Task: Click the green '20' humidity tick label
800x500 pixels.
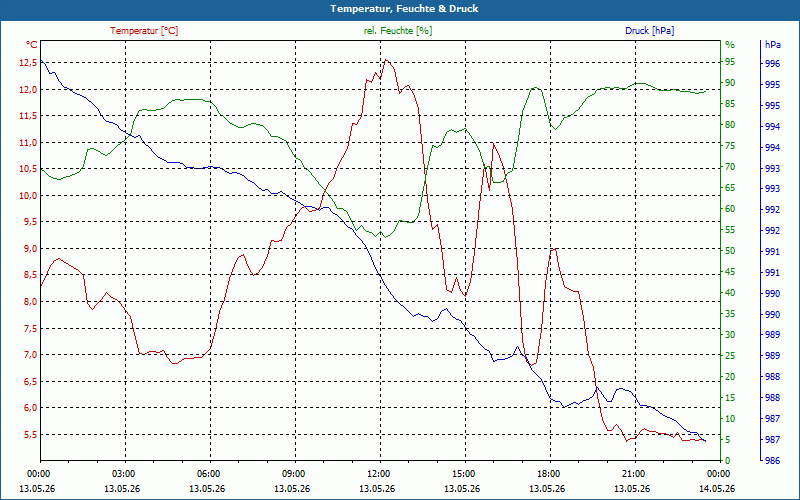Action: click(730, 377)
